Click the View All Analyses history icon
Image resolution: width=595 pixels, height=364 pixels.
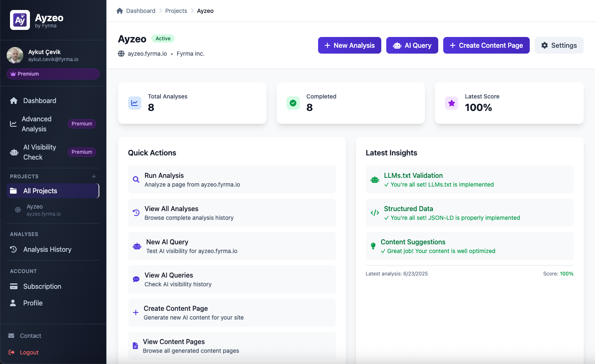pos(136,213)
